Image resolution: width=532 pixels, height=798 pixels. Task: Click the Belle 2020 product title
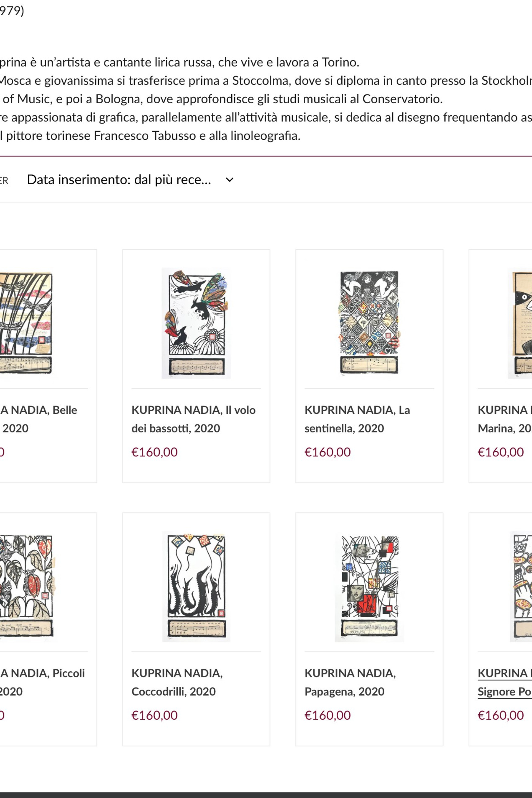click(x=38, y=419)
